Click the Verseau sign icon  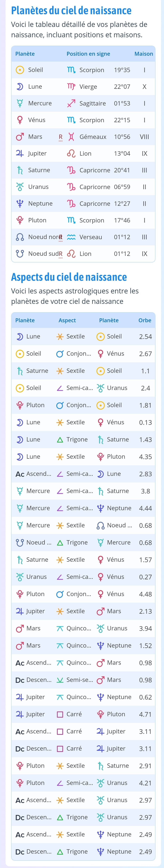[71, 237]
